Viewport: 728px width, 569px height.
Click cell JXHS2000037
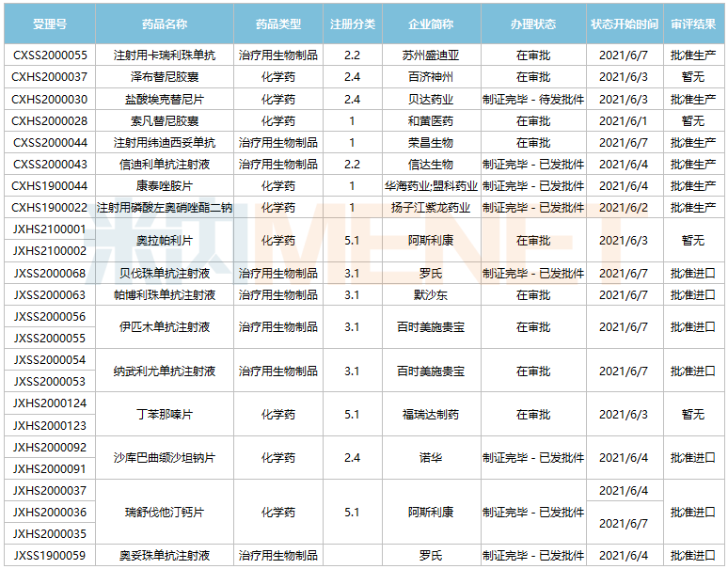[x=50, y=491]
